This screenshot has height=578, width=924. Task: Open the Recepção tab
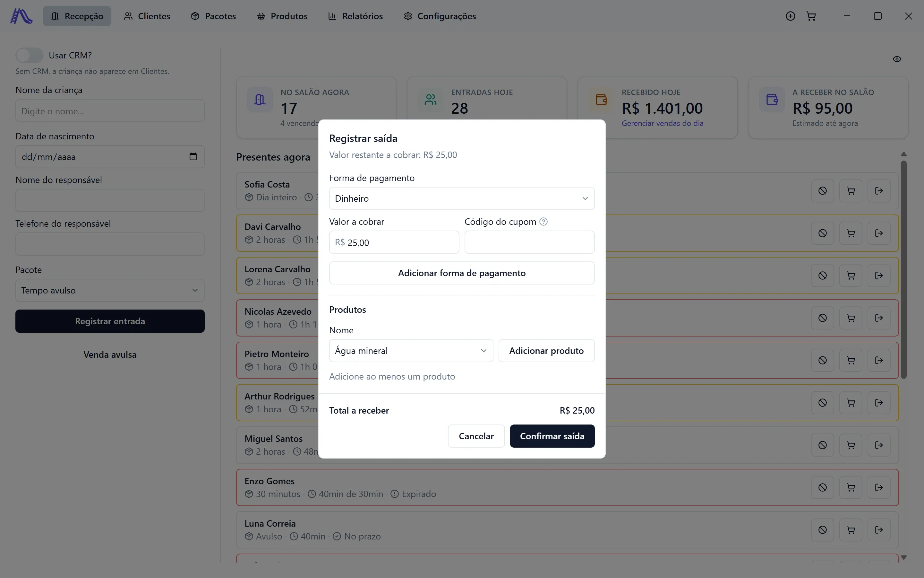[77, 16]
